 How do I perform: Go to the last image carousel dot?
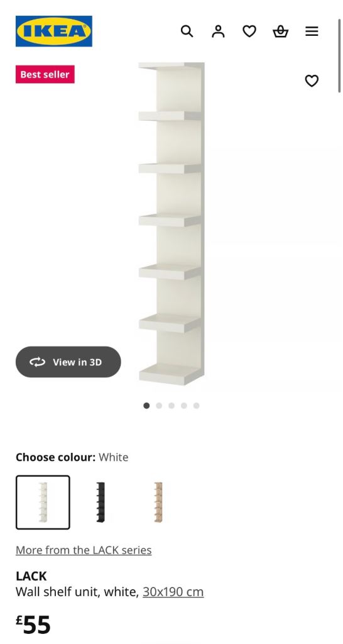tap(197, 406)
